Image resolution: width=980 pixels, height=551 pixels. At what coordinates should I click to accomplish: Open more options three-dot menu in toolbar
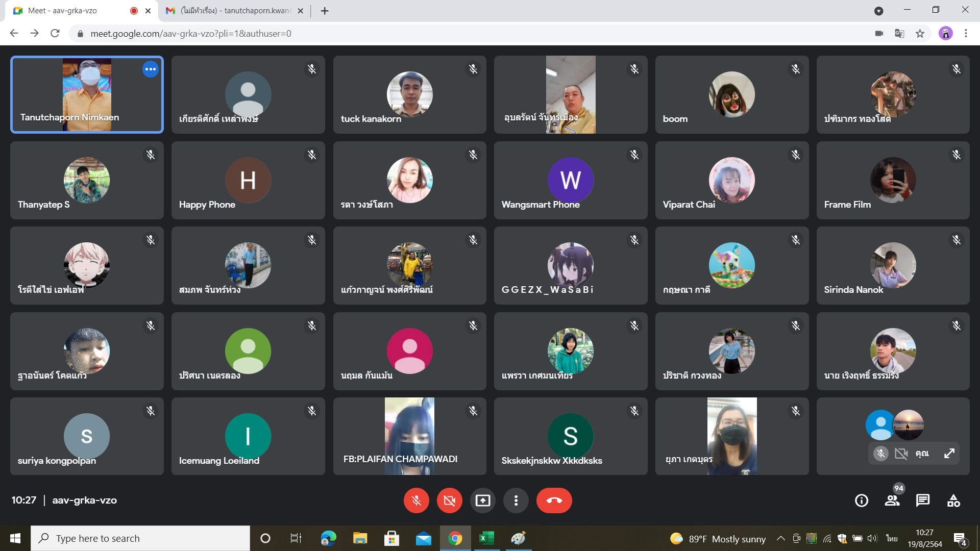click(516, 500)
